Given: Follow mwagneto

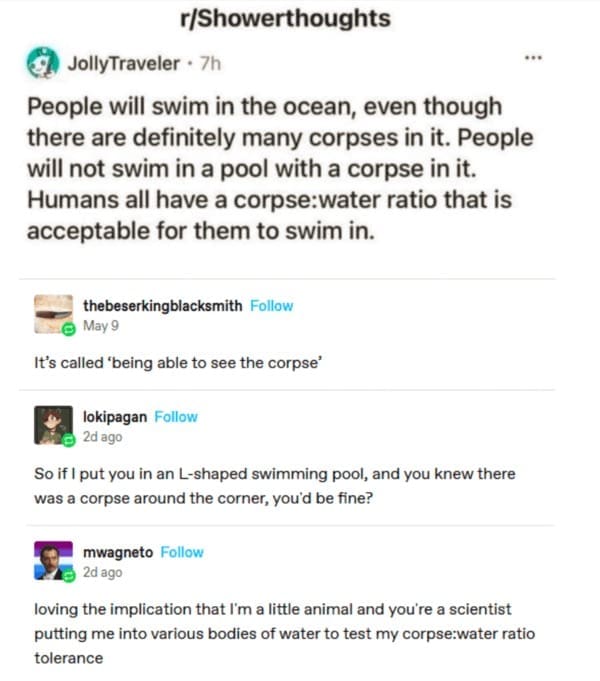Looking at the screenshot, I should [x=182, y=552].
